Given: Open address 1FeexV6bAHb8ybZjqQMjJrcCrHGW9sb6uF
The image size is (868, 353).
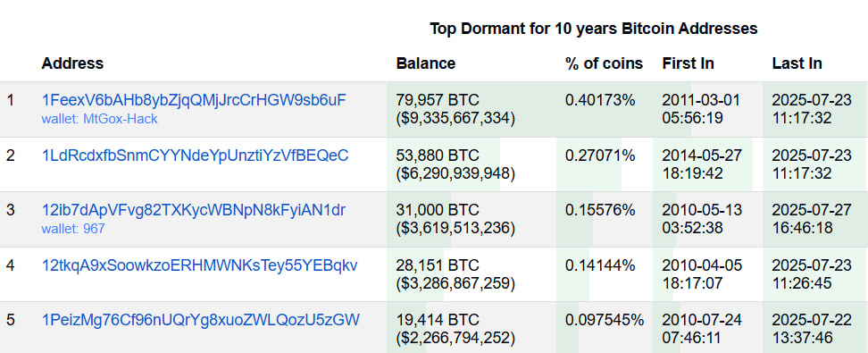Looking at the screenshot, I should [195, 100].
